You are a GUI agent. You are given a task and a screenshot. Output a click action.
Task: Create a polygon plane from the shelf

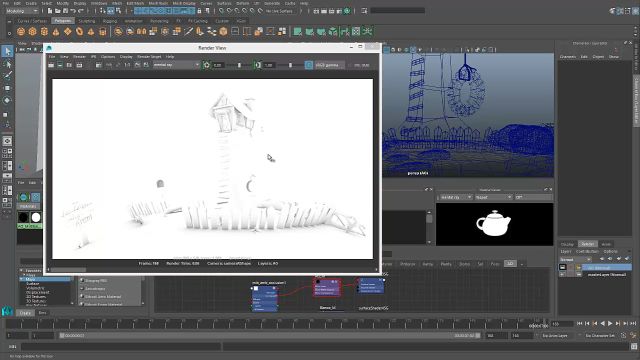click(x=67, y=31)
